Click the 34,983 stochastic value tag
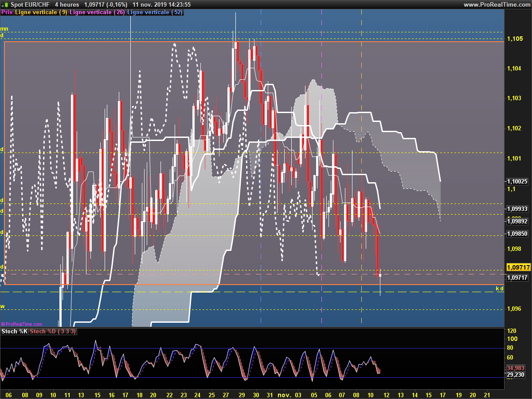Viewport: 532px width, 399px height. (x=515, y=368)
